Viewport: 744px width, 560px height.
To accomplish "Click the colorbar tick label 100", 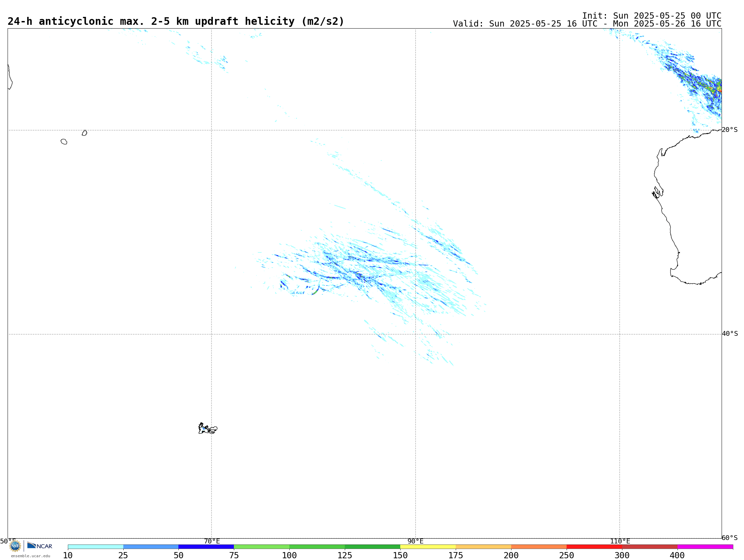I will pyautogui.click(x=289, y=556).
